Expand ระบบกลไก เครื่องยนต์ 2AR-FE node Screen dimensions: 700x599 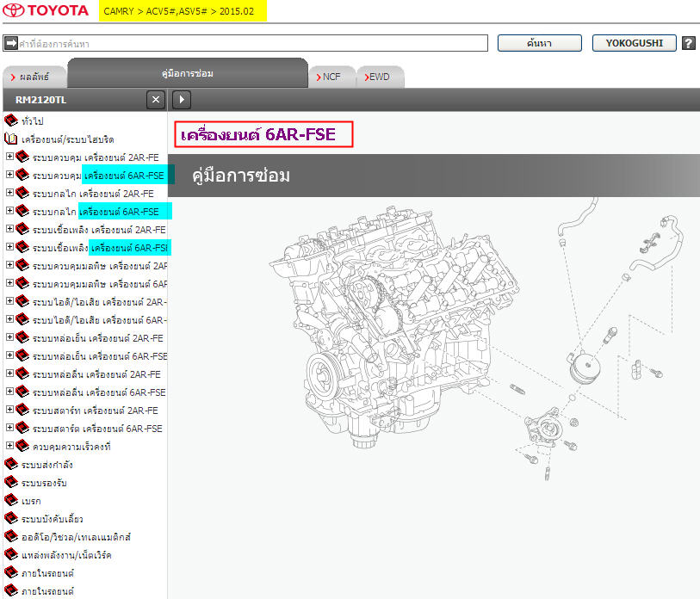coord(9,193)
